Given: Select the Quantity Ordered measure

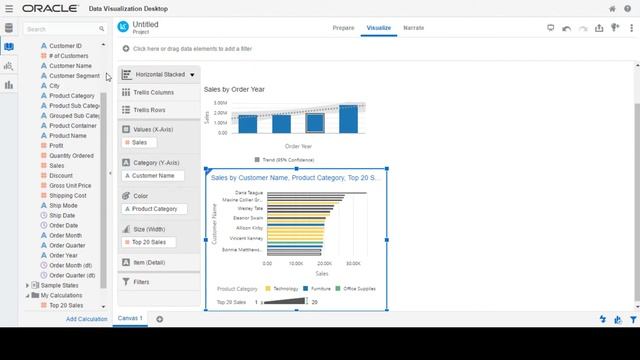Looking at the screenshot, I should [x=71, y=156].
